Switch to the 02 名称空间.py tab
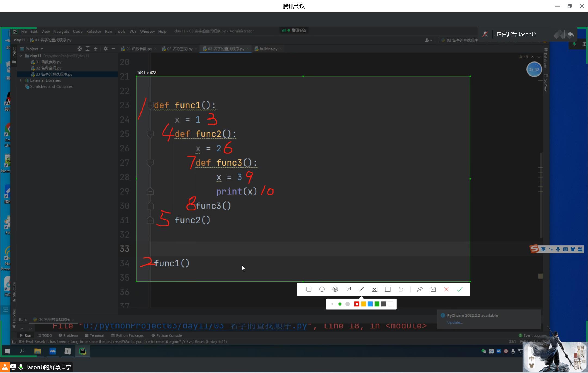Screen dimensions: 588x373 point(180,49)
